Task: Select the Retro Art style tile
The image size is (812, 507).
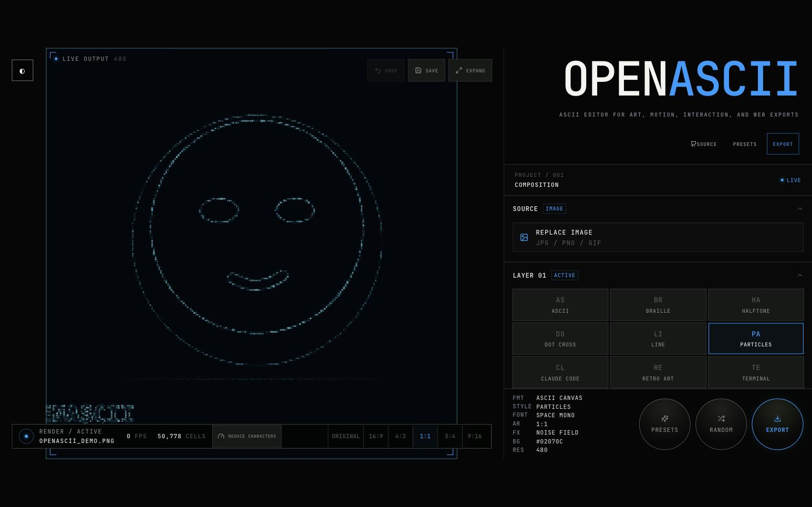Action: click(658, 373)
